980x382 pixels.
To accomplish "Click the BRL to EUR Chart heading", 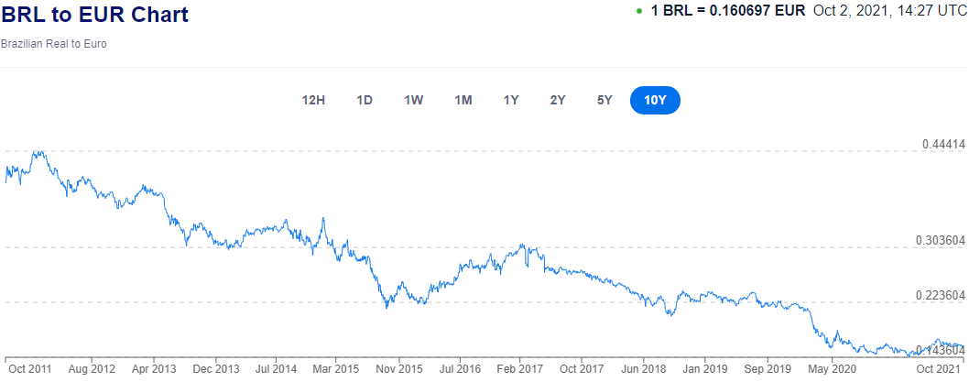I will click(94, 15).
